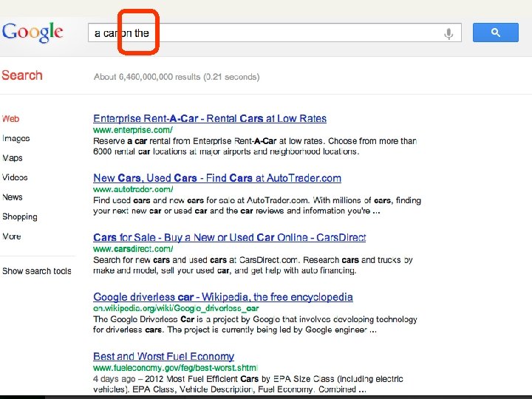
Task: Open the AutoTrader New Cars result title
Action: 217,178
